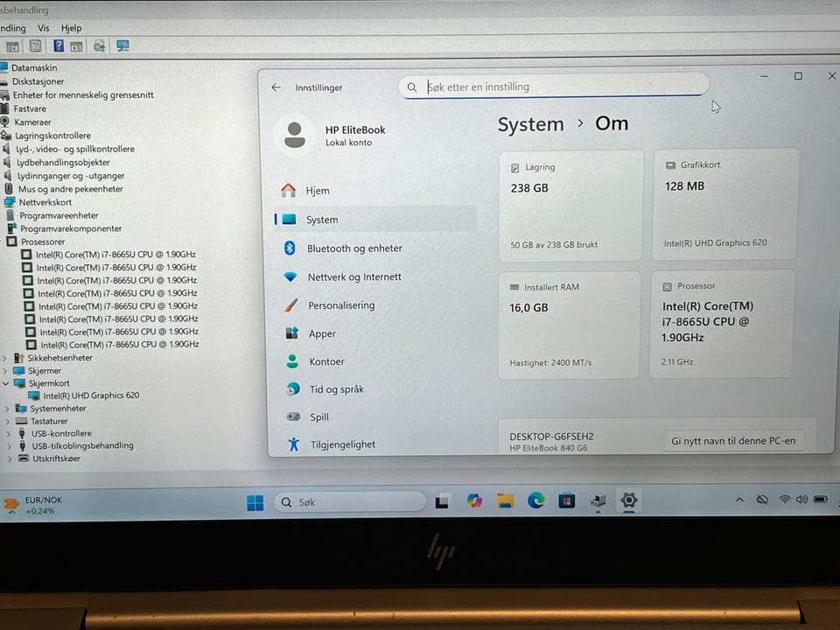840x630 pixels.
Task: Select Datamaskin in the device tree
Action: [x=34, y=68]
